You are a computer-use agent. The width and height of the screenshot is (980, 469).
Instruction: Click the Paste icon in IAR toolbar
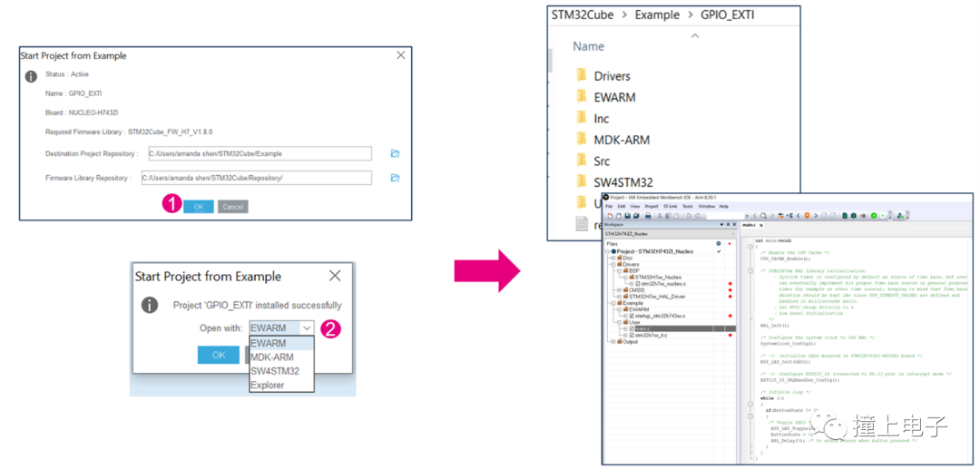pyautogui.click(x=677, y=216)
